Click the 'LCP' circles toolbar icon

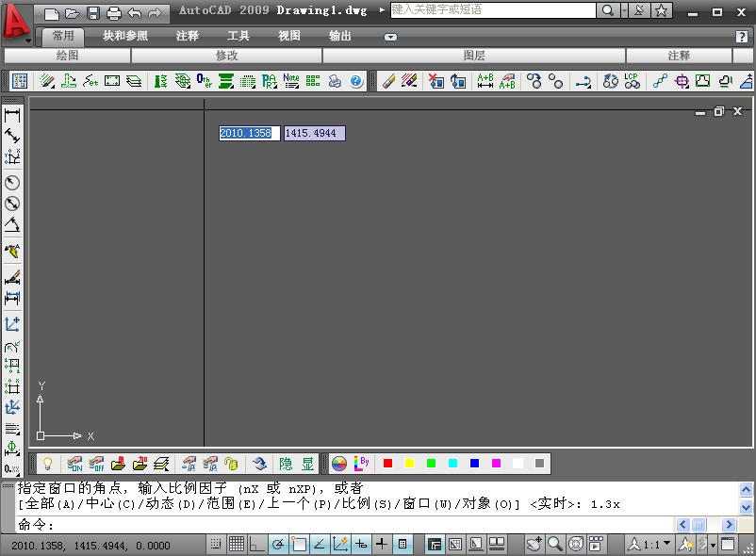pyautogui.click(x=633, y=81)
